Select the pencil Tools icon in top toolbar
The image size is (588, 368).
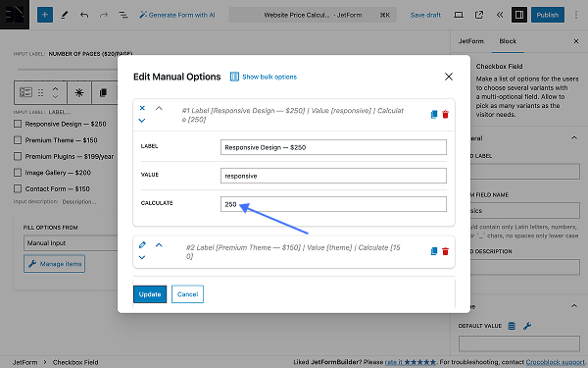65,15
